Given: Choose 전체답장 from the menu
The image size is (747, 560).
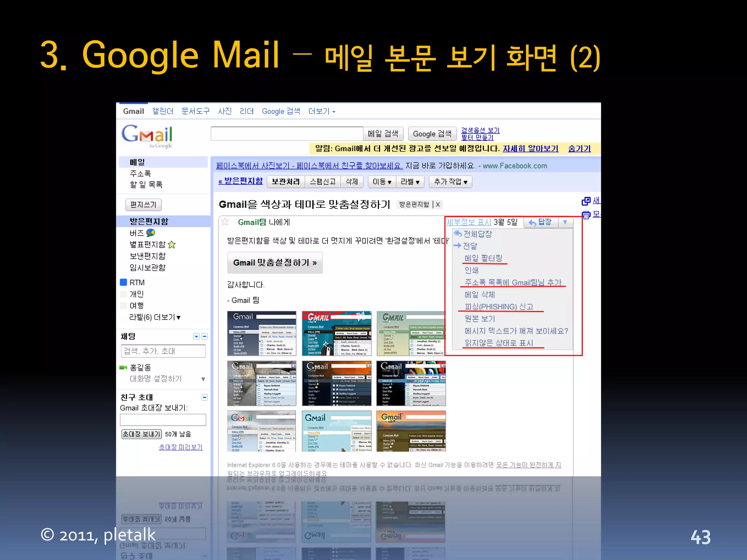Looking at the screenshot, I should tap(473, 234).
